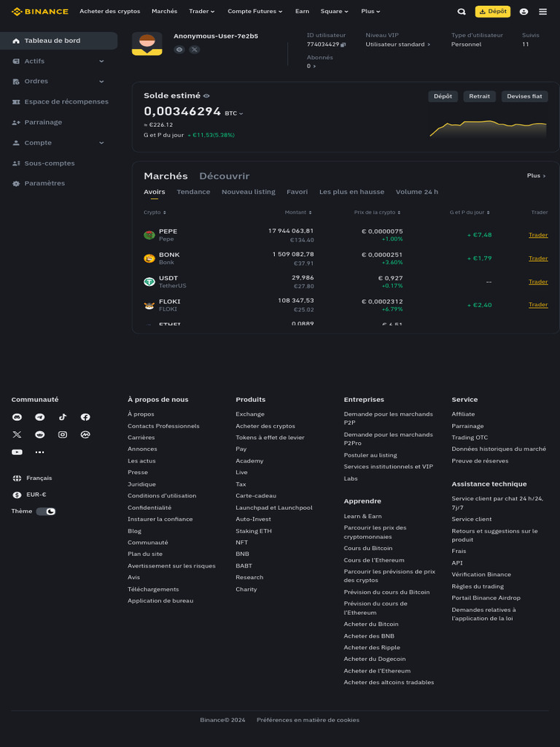560x747 pixels.
Task: Open the Facebook community icon
Action: pyautogui.click(x=85, y=417)
